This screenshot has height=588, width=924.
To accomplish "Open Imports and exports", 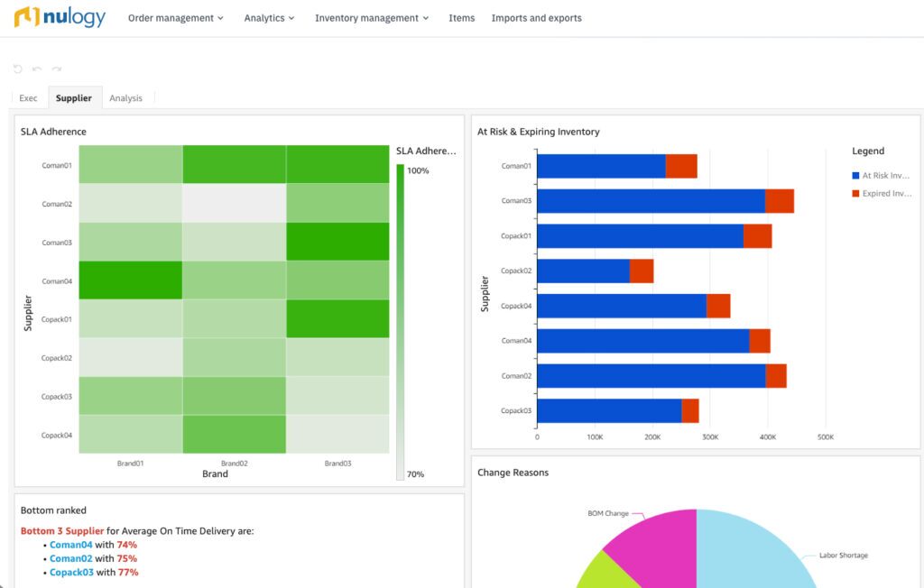I will 536,18.
